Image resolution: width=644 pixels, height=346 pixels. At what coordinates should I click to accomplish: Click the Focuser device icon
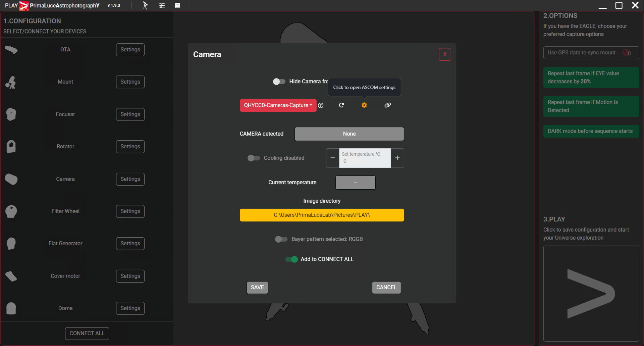point(11,114)
